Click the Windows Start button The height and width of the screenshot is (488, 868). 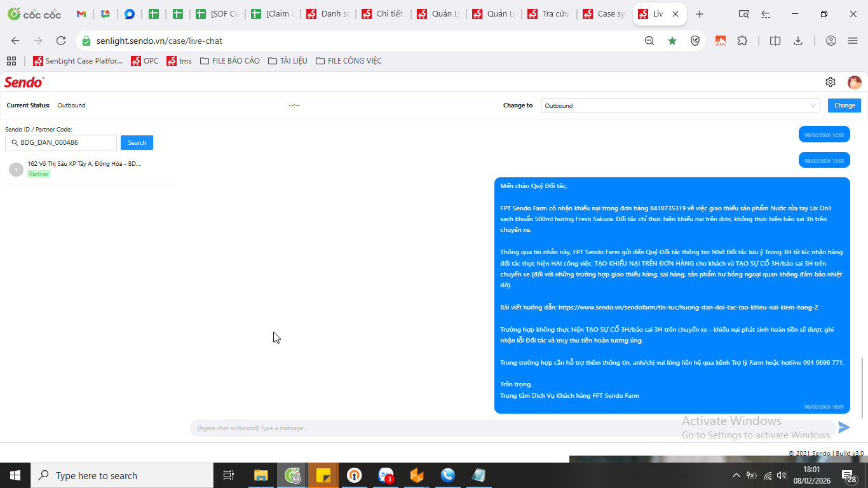coord(15,475)
